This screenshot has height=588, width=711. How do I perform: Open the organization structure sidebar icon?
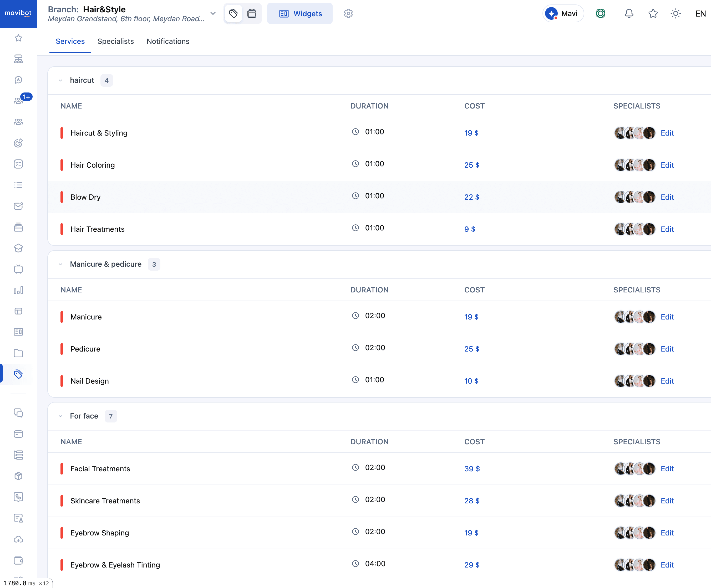(18, 59)
